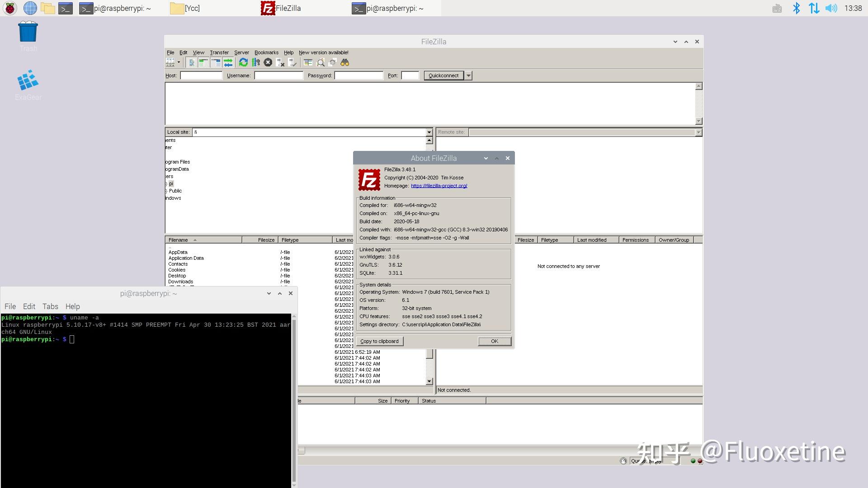Click the Port input field

[410, 75]
